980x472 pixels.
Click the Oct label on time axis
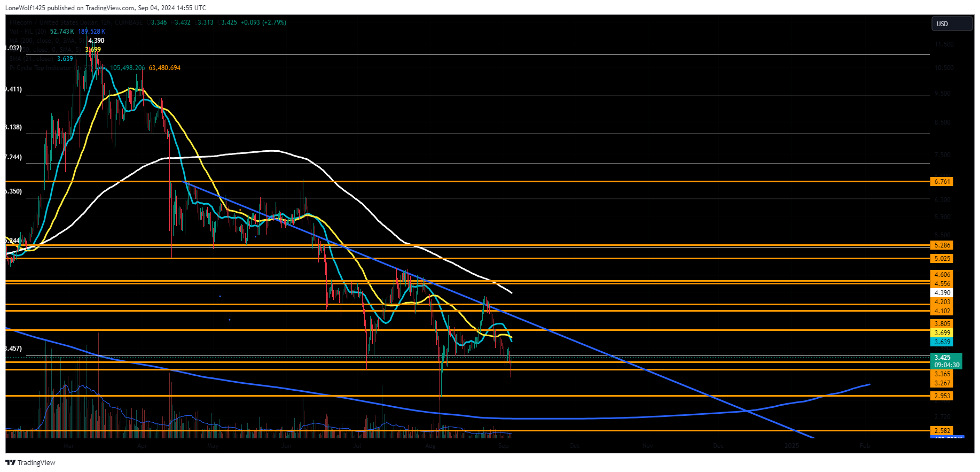point(574,445)
